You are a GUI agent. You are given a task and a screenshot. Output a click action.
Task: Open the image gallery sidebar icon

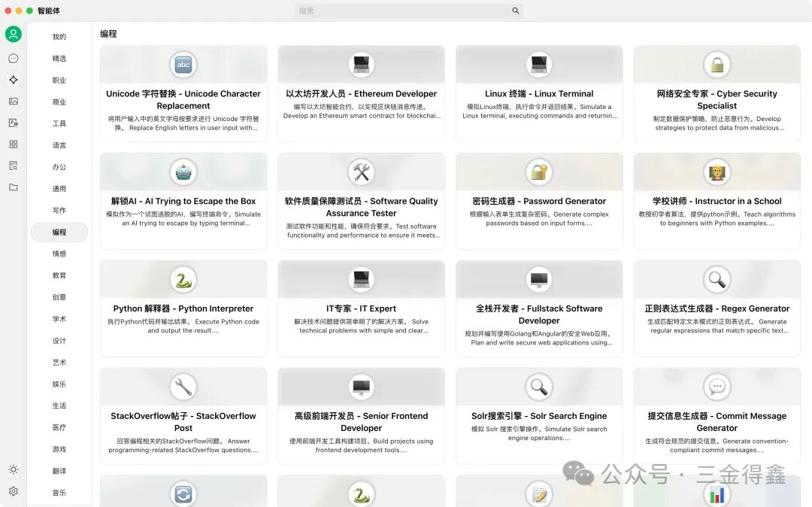[14, 102]
